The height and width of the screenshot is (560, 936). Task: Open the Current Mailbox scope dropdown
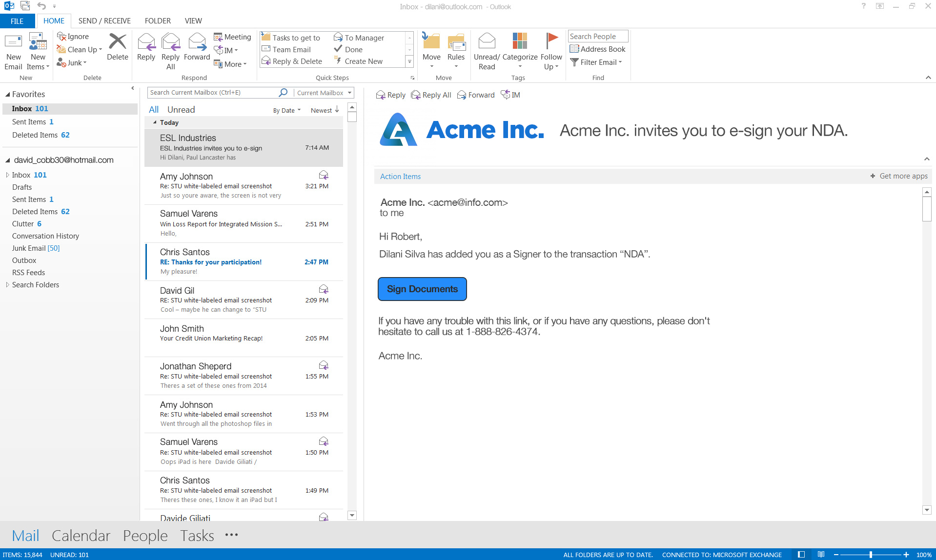[x=324, y=92]
